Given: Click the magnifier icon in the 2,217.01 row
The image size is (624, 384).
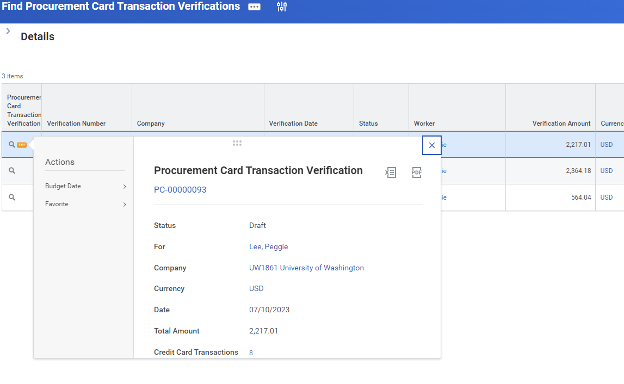Looking at the screenshot, I should point(12,144).
